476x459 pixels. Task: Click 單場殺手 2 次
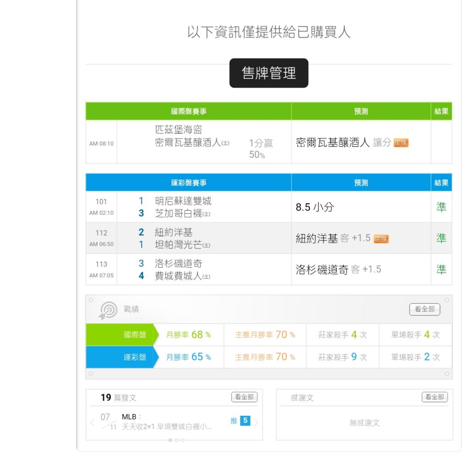pos(415,357)
